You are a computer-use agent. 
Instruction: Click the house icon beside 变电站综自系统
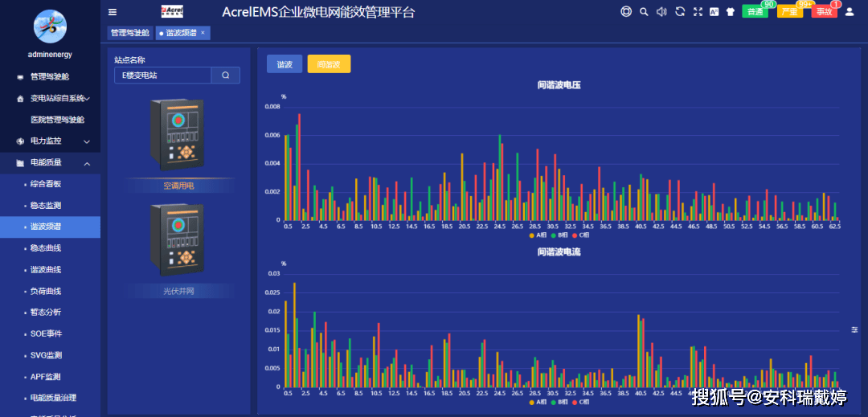tap(20, 99)
